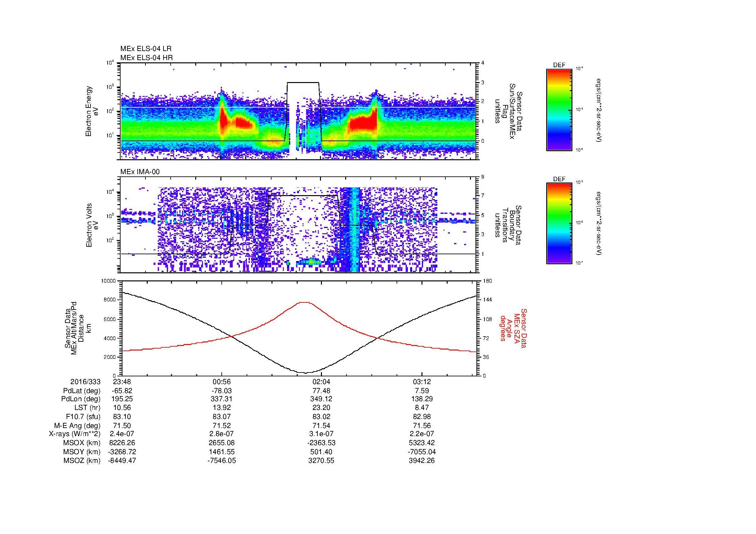Click the MSOX value -2363.53
The height and width of the screenshot is (534, 756).
click(x=321, y=443)
